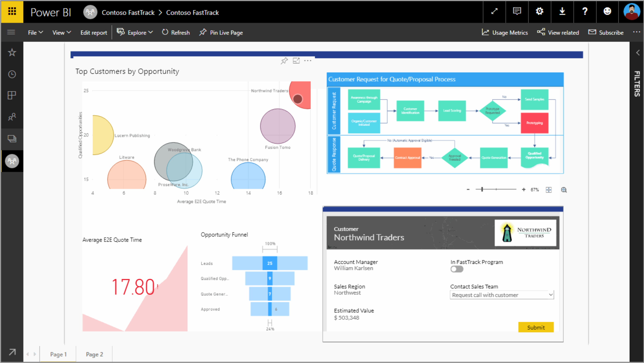Open the app launcher grid icon
This screenshot has width=644, height=363.
click(12, 12)
